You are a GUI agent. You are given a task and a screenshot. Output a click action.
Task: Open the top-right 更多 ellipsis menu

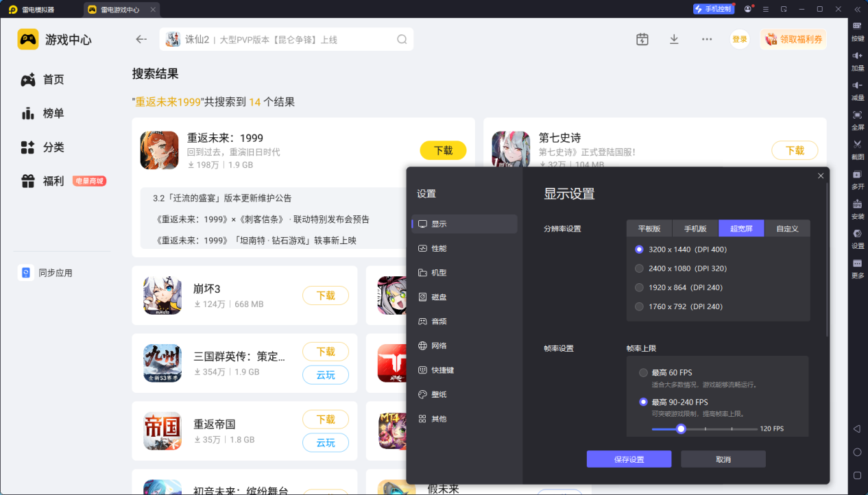pyautogui.click(x=706, y=39)
